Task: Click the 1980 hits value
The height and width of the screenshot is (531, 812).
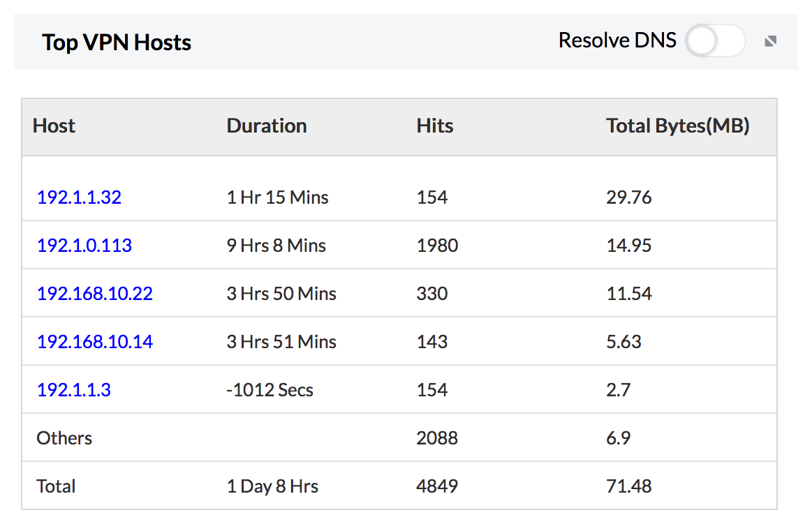Action: click(x=437, y=246)
